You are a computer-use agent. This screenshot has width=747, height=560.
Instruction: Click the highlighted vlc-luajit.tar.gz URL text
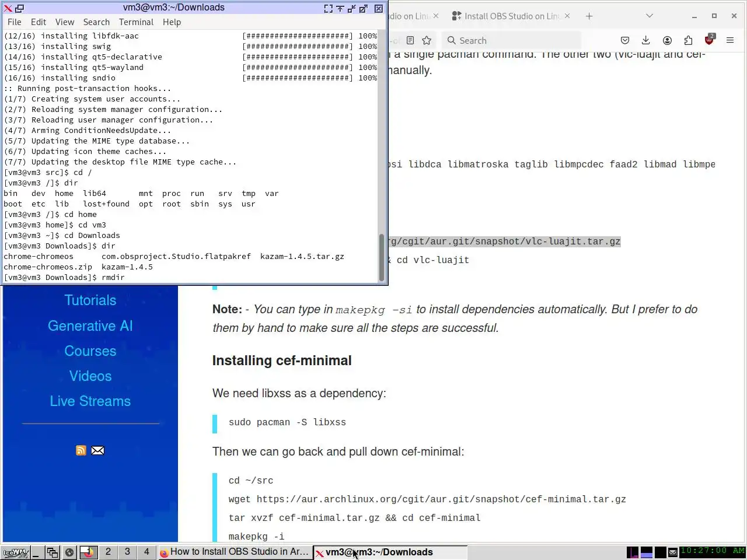pos(504,242)
